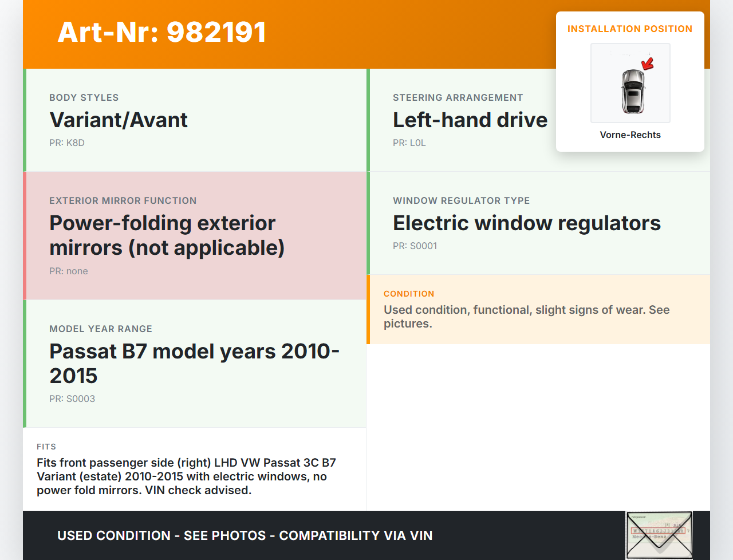733x560 pixels.
Task: Select the Art-Nr: 982191 heading
Action: click(x=162, y=32)
